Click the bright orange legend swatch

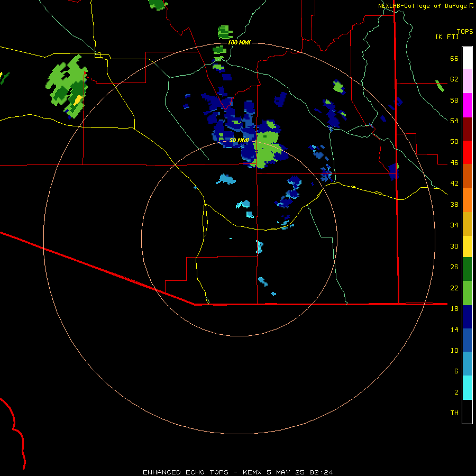coord(467,200)
